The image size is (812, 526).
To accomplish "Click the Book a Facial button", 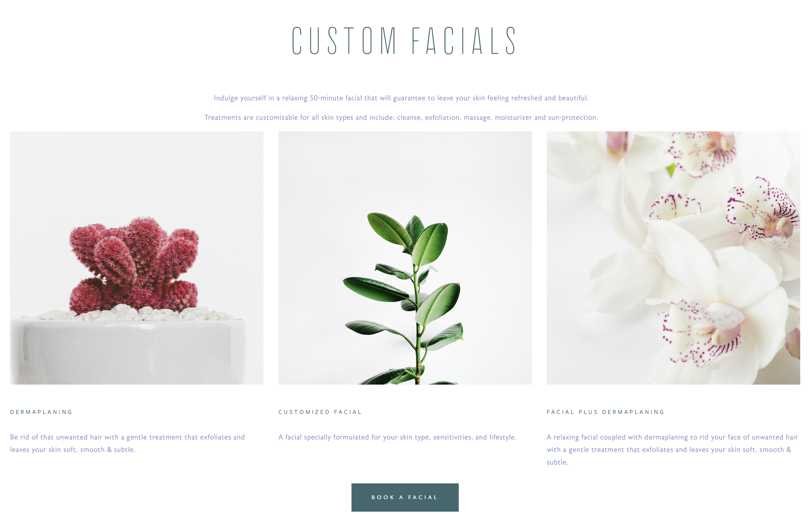I will pos(405,497).
